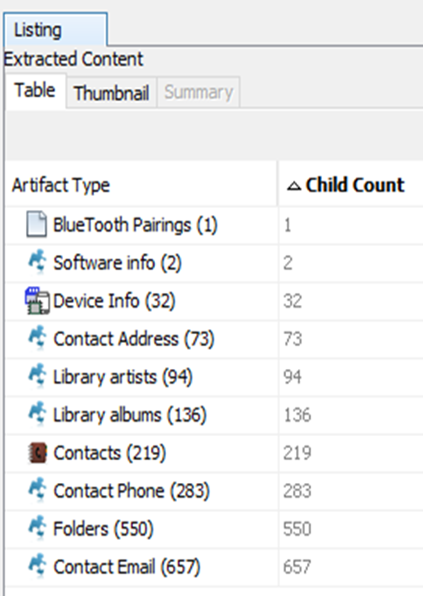Select the Contact Email (657) row label
The width and height of the screenshot is (423, 596).
click(x=127, y=567)
